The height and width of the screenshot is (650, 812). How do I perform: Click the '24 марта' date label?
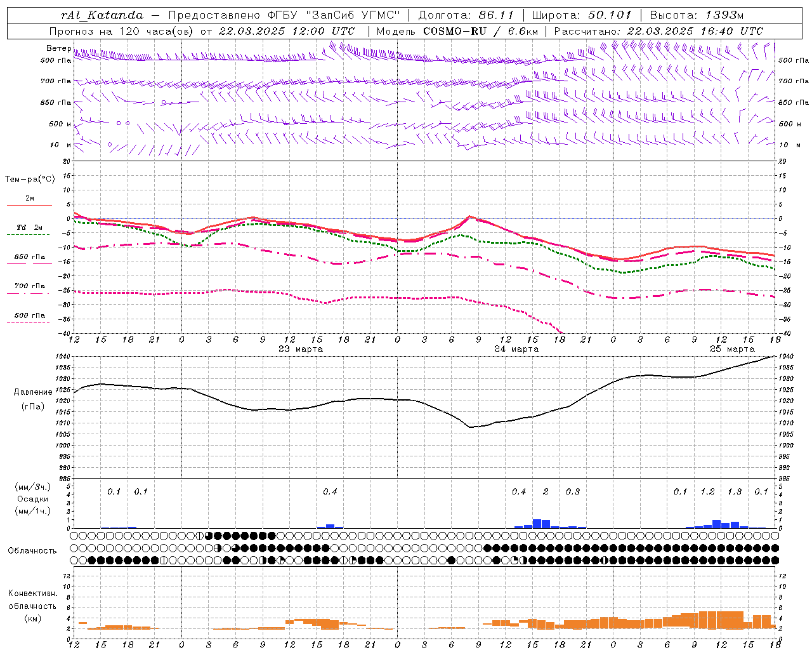tap(516, 349)
